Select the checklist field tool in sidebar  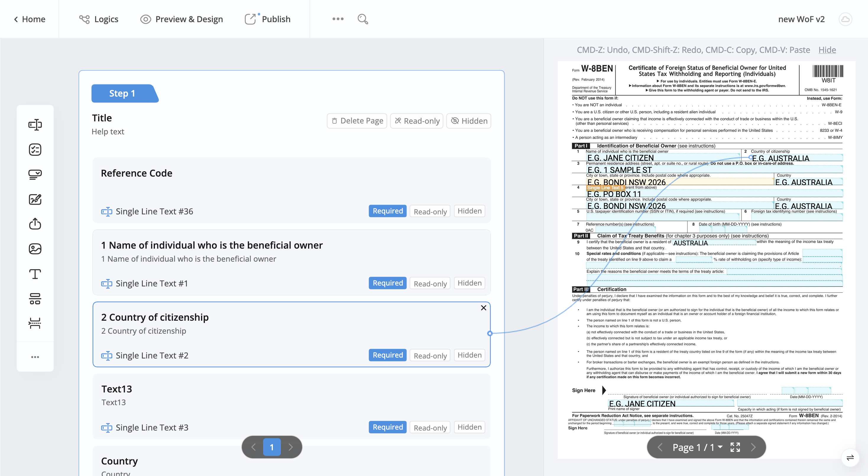point(35,149)
